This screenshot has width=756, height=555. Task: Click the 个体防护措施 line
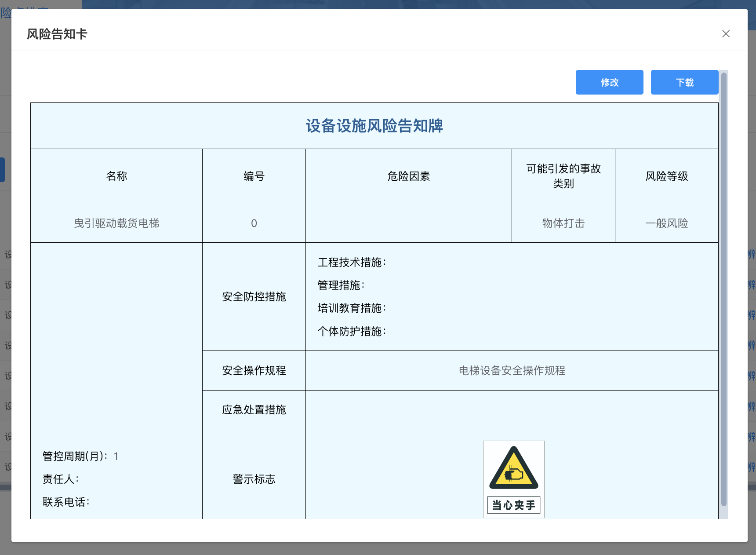click(x=352, y=331)
